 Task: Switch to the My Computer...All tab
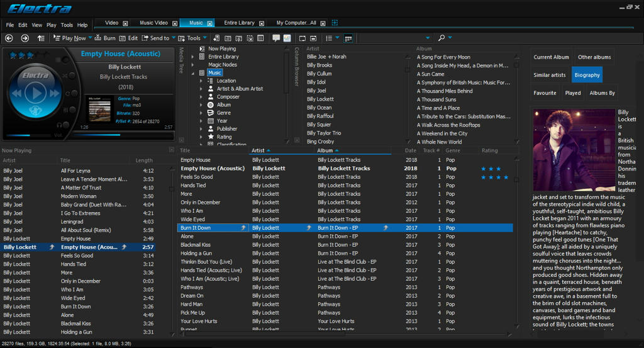click(x=296, y=23)
